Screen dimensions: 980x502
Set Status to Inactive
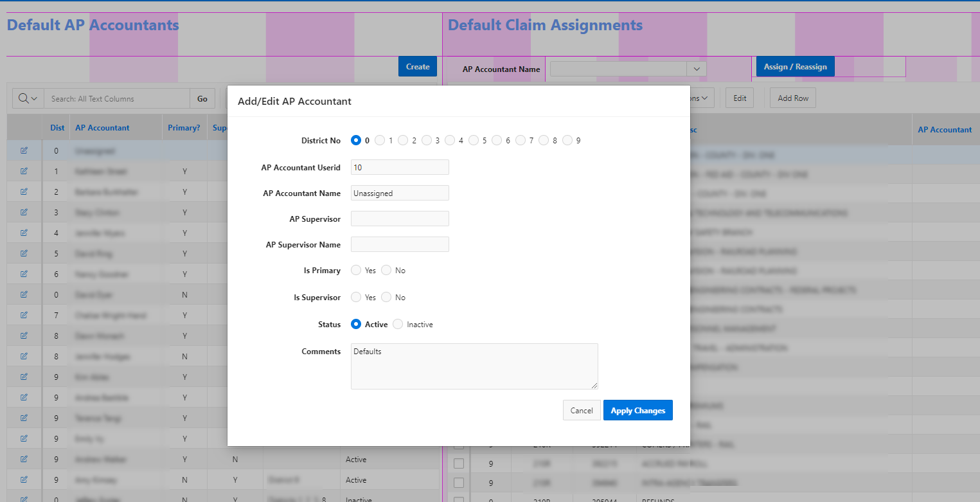point(398,325)
